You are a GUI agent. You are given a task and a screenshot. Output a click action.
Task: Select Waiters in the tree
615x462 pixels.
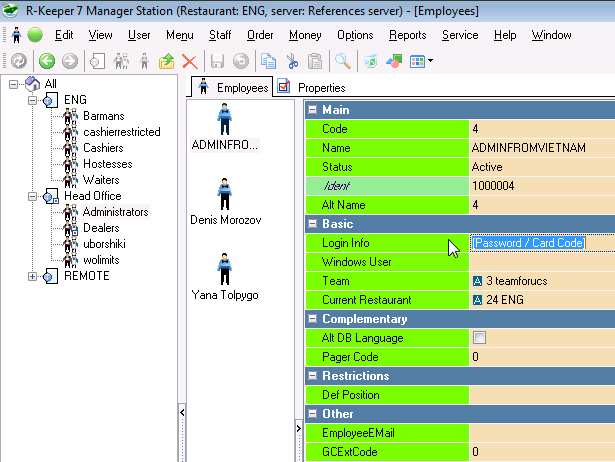tap(101, 180)
